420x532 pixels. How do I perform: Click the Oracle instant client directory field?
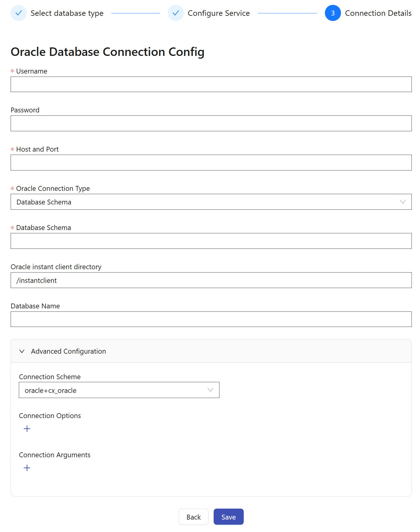click(x=211, y=280)
